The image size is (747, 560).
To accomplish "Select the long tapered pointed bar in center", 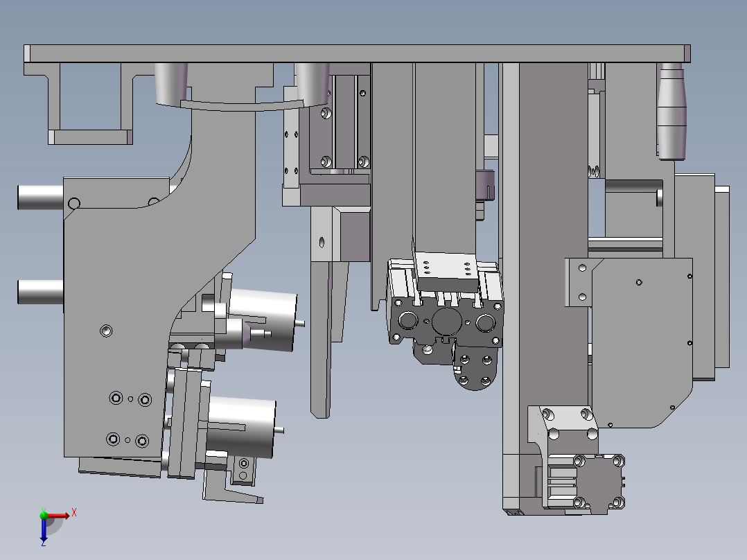I will [321, 340].
